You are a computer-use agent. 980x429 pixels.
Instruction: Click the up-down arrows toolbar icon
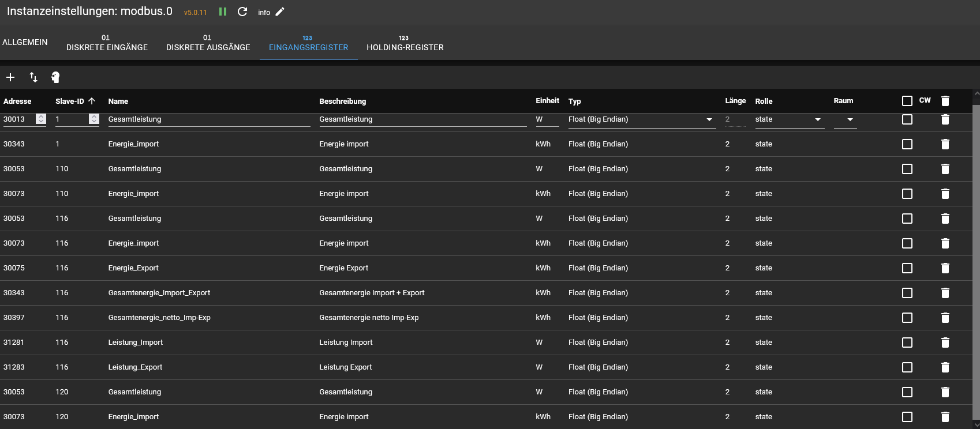33,77
